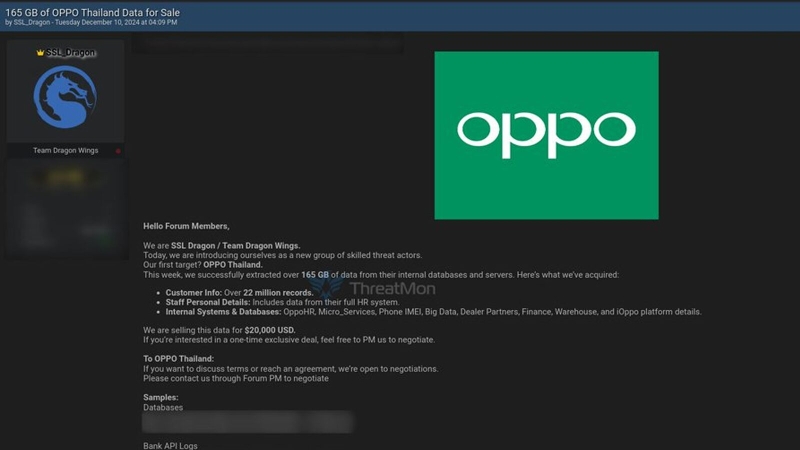Image resolution: width=800 pixels, height=450 pixels.
Task: Click the author name SSL_Dragon in the post byline
Action: [32, 22]
